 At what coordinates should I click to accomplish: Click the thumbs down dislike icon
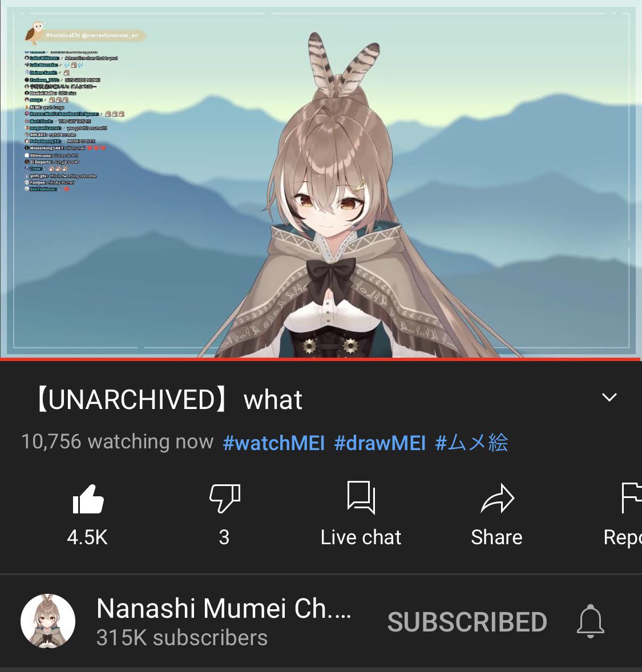click(x=225, y=498)
